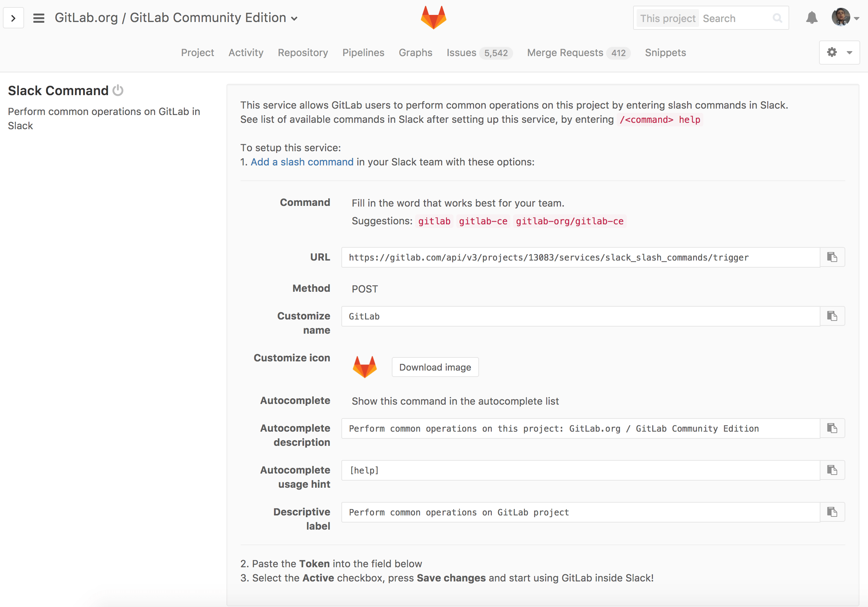Image resolution: width=868 pixels, height=607 pixels.
Task: Click the Download image button
Action: 435,367
